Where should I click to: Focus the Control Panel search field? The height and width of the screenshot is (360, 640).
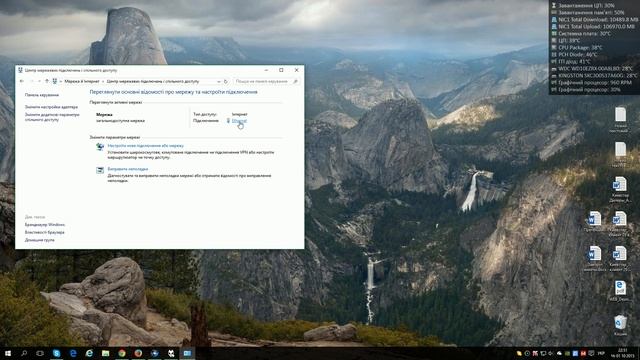pyautogui.click(x=267, y=81)
